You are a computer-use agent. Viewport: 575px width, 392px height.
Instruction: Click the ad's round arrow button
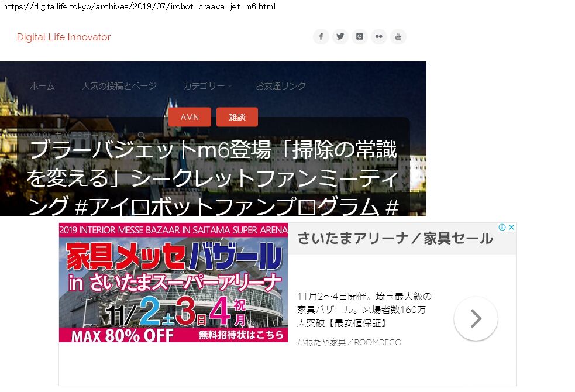coord(476,319)
